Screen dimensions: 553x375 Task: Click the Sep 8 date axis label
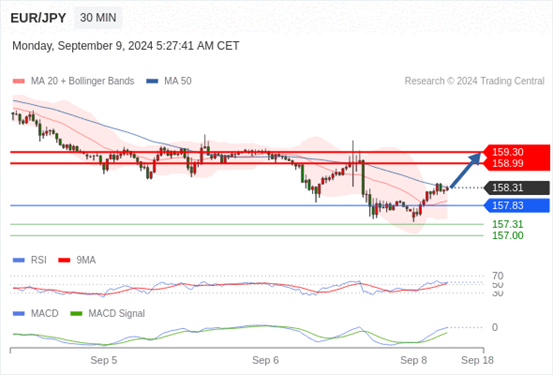click(413, 360)
